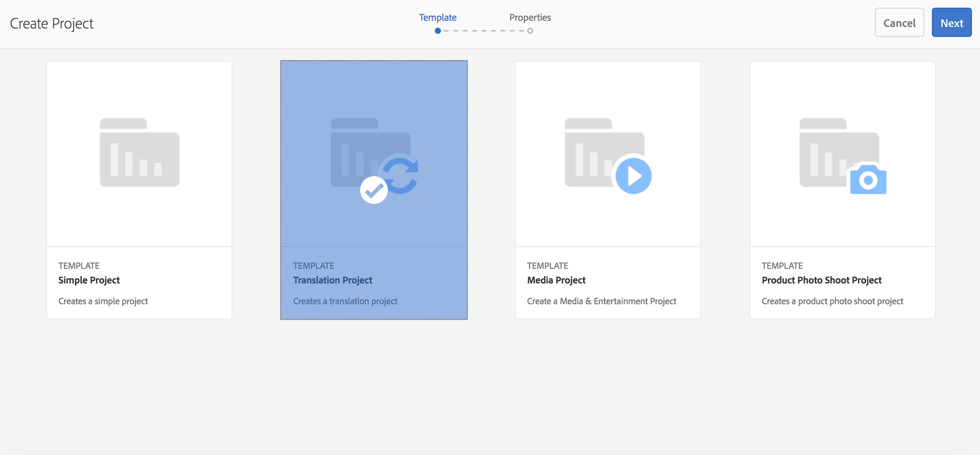This screenshot has width=980, height=455.
Task: Deselect the Translation Project via its checkmark
Action: (x=374, y=190)
